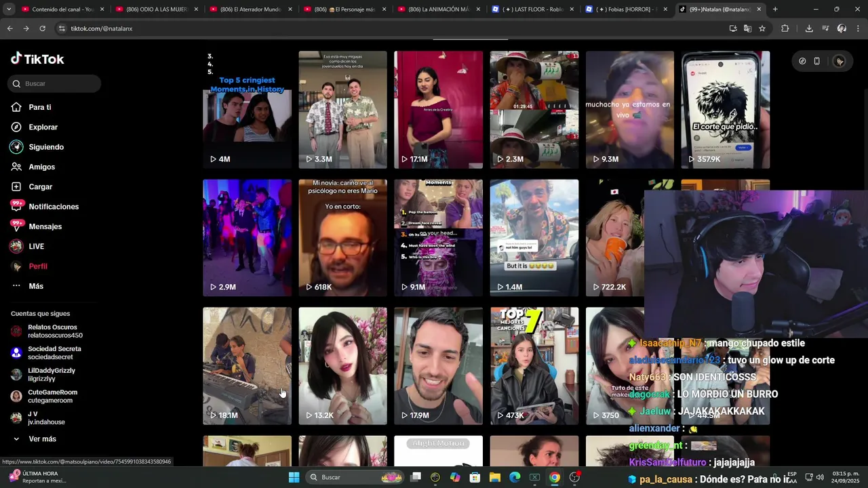
Task: Click the profile avatar in TikTok header
Action: coord(839,61)
